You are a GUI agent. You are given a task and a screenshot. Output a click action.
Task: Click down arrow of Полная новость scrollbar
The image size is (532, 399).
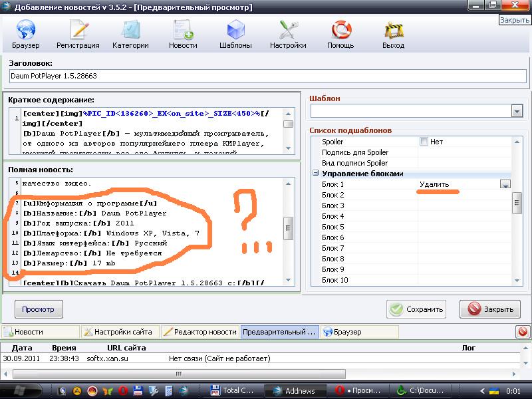[288, 280]
